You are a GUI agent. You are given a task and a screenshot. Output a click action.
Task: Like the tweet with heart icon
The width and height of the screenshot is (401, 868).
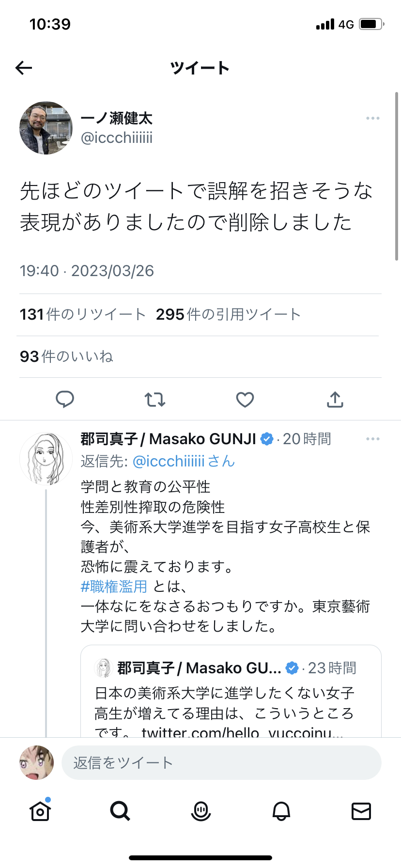pyautogui.click(x=245, y=400)
